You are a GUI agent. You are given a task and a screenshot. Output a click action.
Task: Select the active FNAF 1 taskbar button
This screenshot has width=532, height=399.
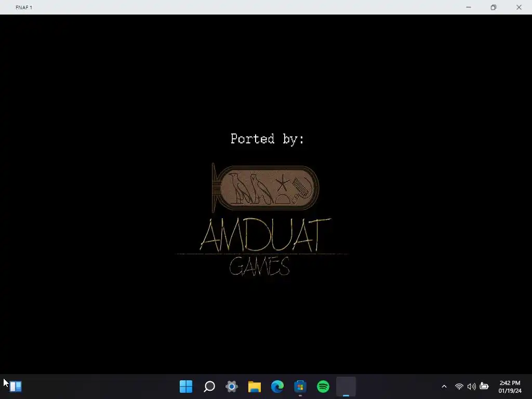click(345, 386)
